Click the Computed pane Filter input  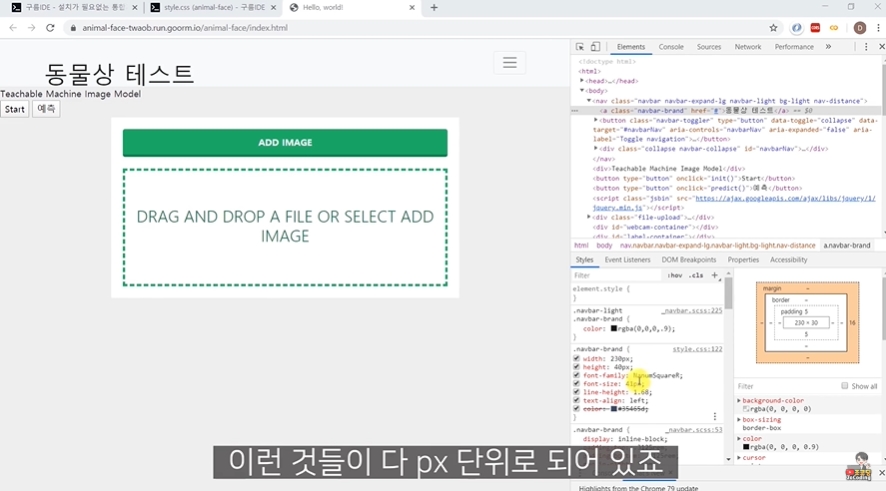coord(785,386)
